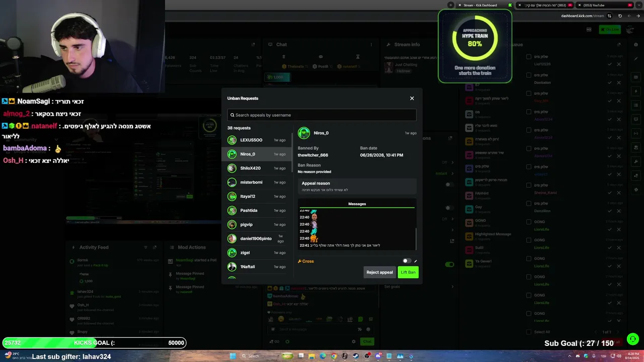Viewport: 644px width, 362px height.
Task: Select LEXUS5OO unban request
Action: click(257, 140)
